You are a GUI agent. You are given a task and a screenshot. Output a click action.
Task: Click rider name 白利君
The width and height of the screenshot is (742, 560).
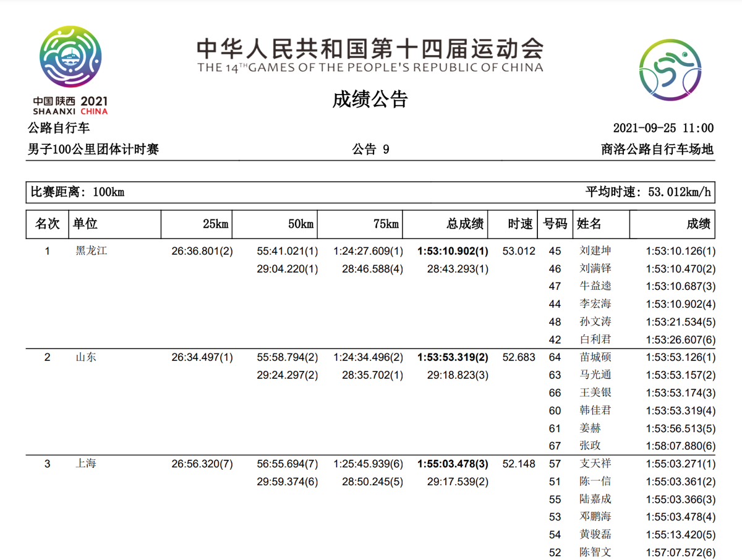pos(596,339)
